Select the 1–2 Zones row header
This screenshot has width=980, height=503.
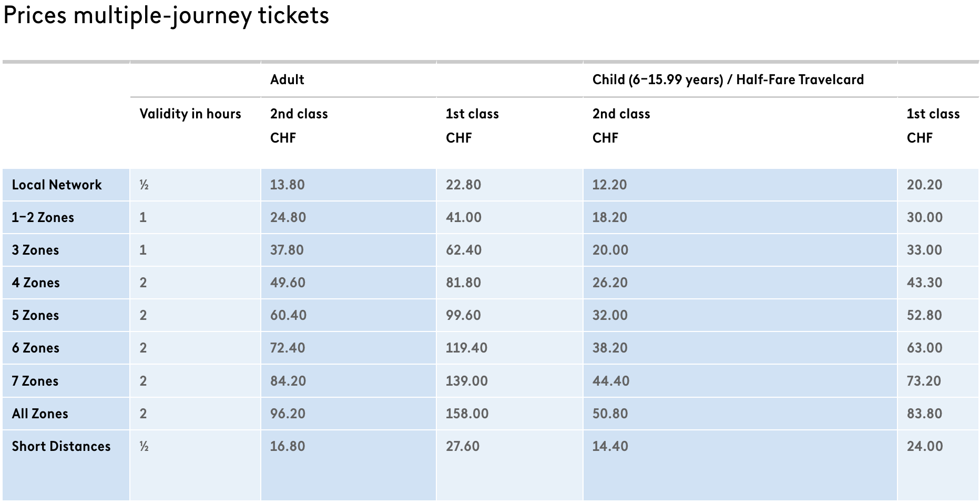[43, 217]
